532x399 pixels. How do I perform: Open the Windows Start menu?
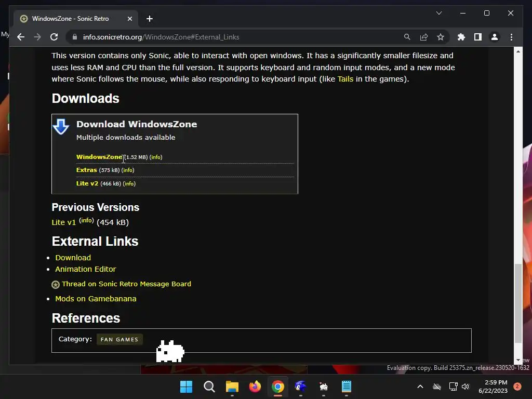[186, 387]
